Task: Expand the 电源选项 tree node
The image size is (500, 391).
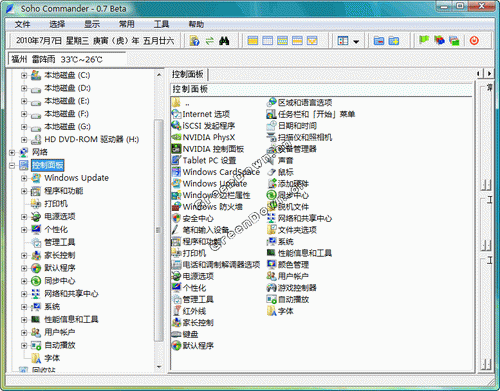Action: click(x=24, y=217)
